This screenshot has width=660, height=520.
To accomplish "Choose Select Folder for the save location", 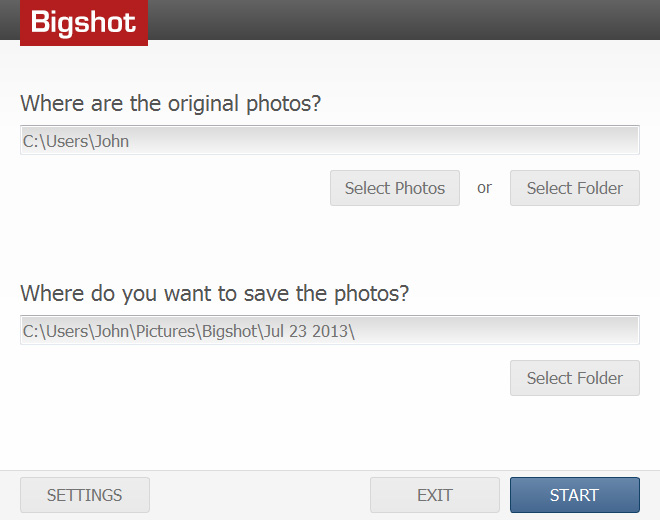I will point(575,378).
